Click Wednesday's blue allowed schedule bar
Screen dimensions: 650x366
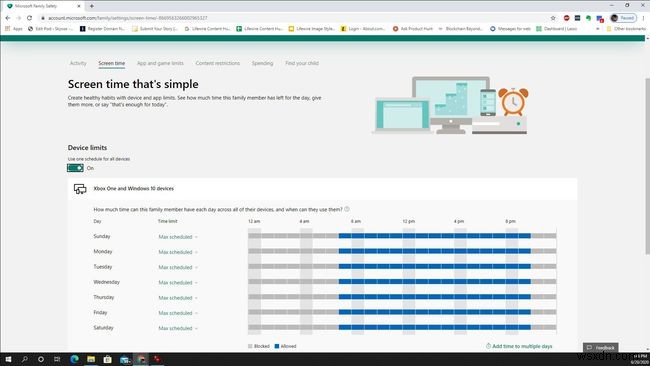click(434, 281)
